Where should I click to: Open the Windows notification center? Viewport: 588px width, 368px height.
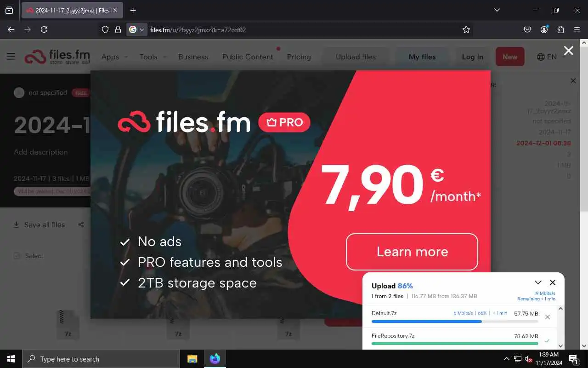point(574,359)
